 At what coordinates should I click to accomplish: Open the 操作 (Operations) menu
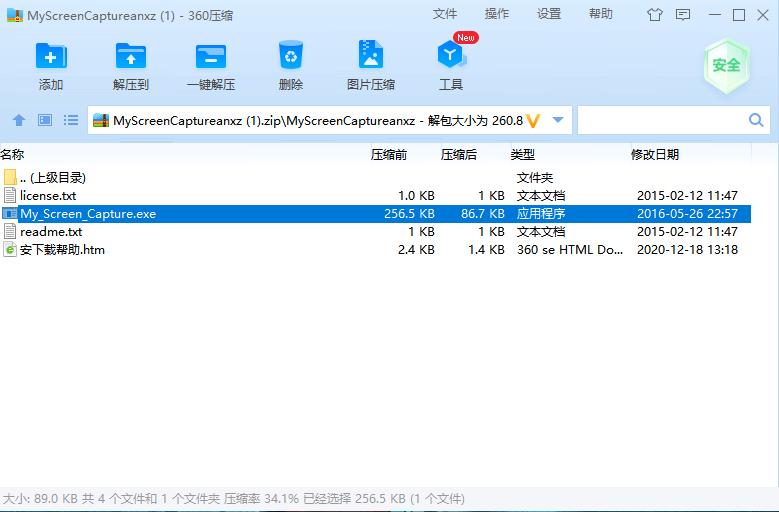(497, 14)
